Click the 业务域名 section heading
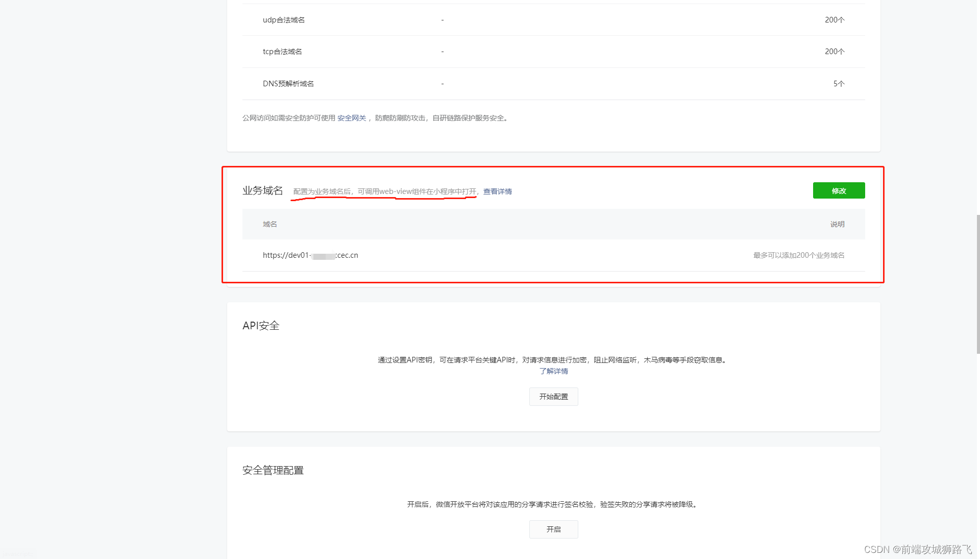Screen dimensions: 980x559 [262, 190]
